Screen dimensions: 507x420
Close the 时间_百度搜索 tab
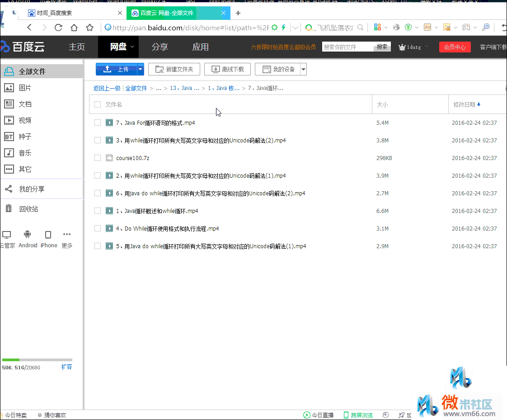point(120,13)
